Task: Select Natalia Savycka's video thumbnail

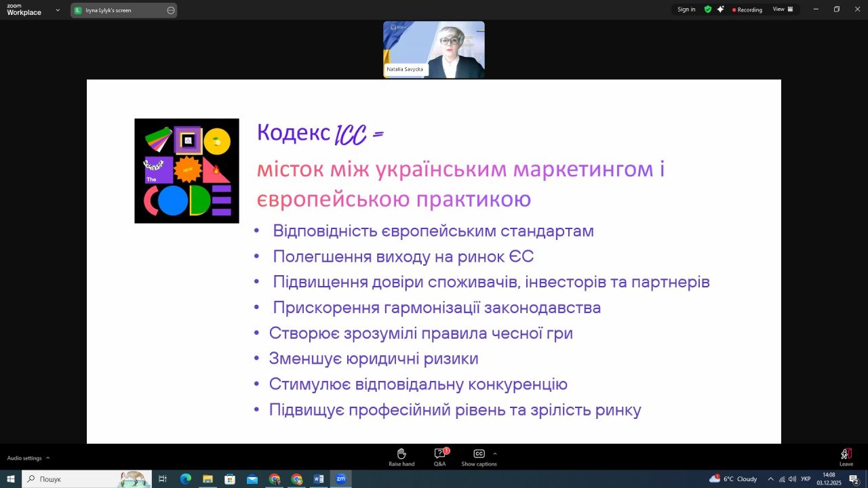Action: pos(434,49)
